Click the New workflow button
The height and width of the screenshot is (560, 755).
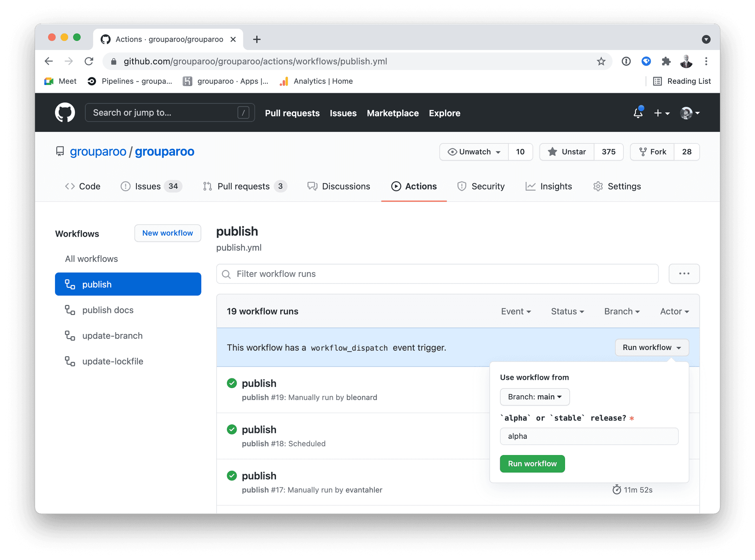[168, 233]
